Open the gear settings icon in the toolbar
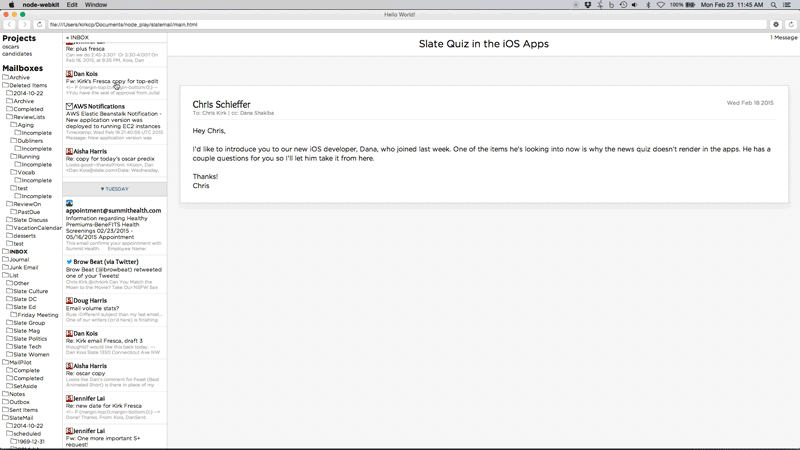 (x=776, y=24)
